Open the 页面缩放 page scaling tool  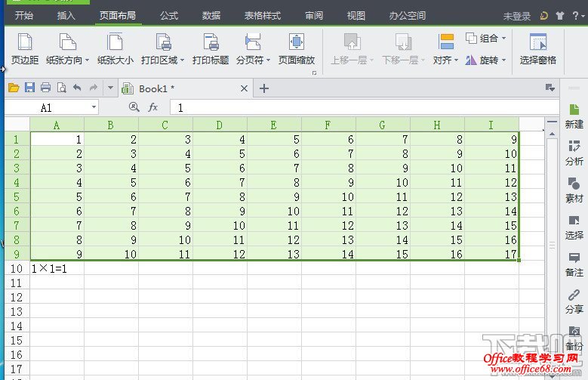[x=296, y=49]
